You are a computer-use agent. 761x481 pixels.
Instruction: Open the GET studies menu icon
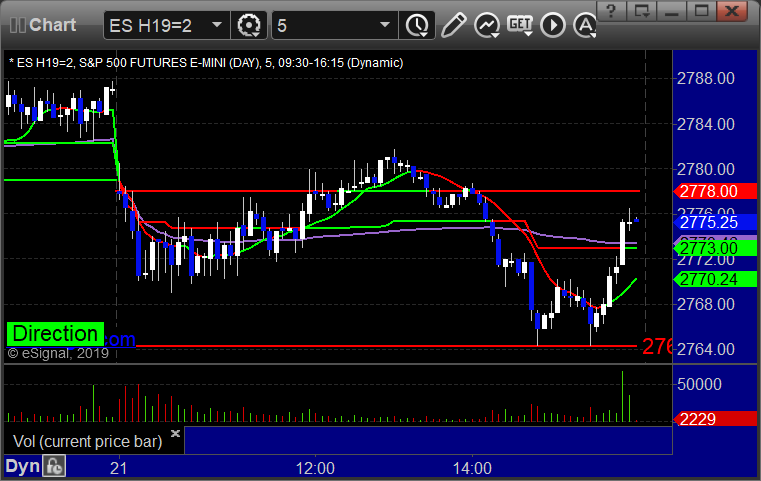[520, 25]
